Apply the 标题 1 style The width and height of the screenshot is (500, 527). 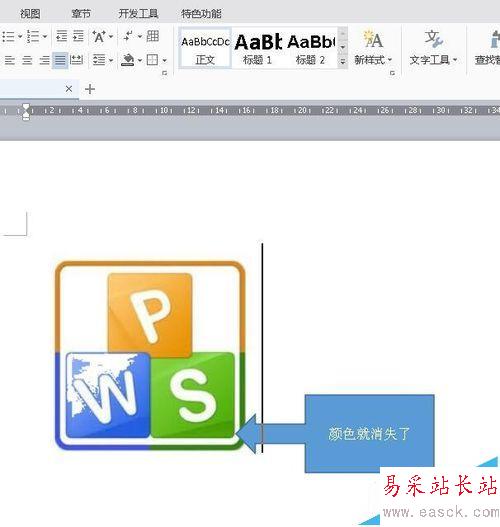click(x=258, y=49)
